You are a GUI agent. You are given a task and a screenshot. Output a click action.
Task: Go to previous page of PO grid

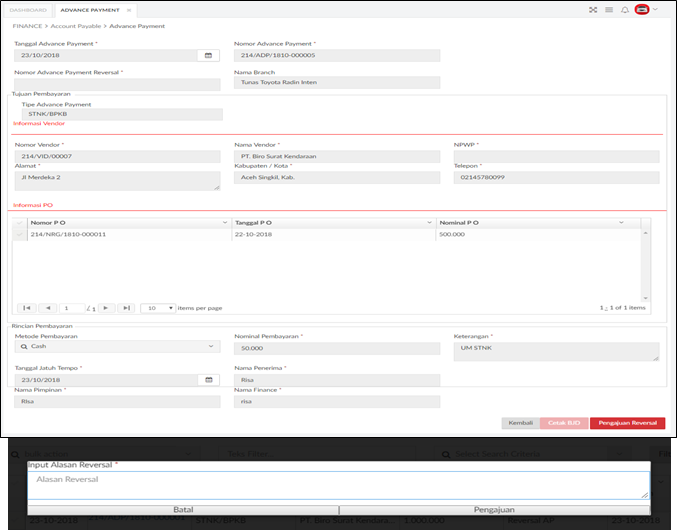coord(48,308)
